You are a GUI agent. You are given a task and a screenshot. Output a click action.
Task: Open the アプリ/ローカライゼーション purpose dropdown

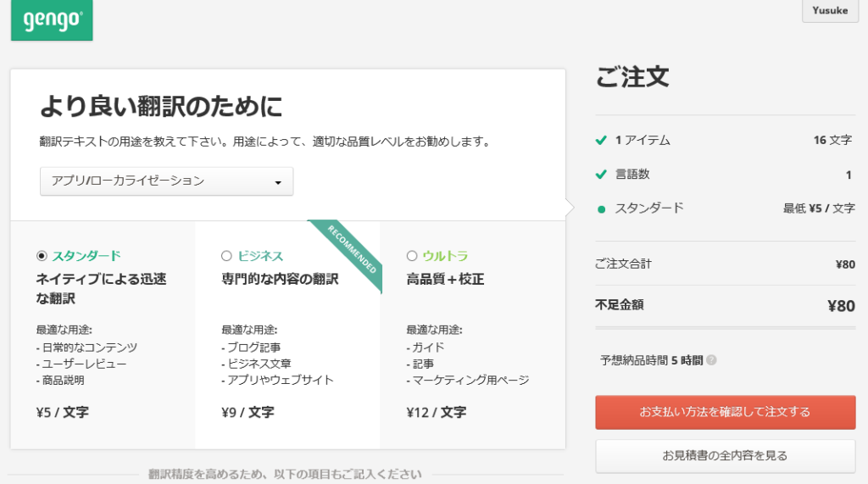pyautogui.click(x=166, y=181)
